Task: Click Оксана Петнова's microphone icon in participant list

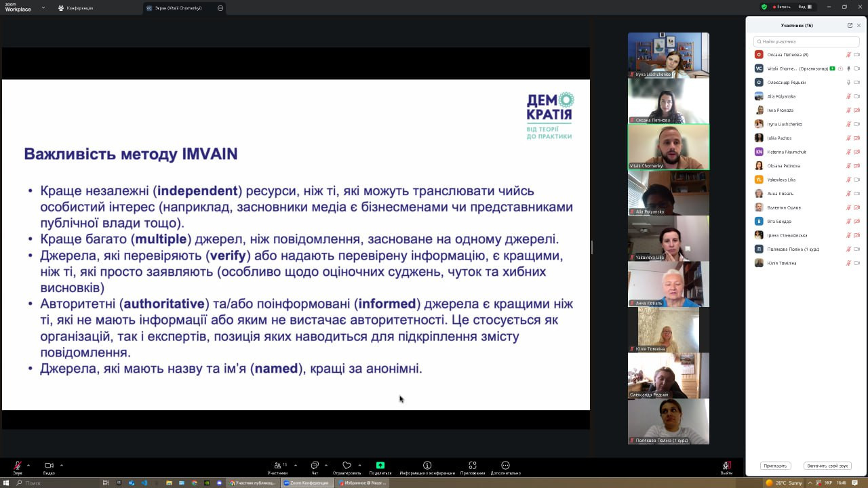Action: pyautogui.click(x=848, y=54)
